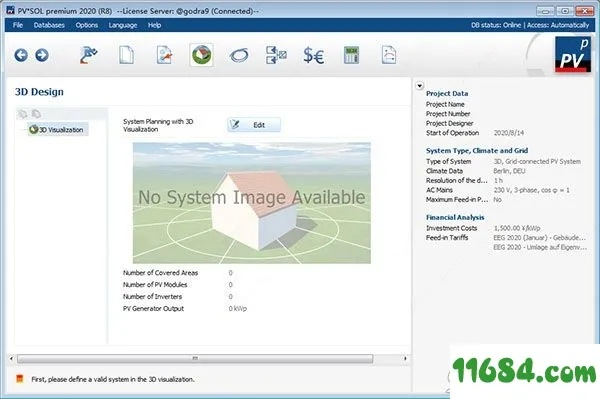Click the Project Data heading
Viewport: 600px width, 399px height.
(447, 93)
